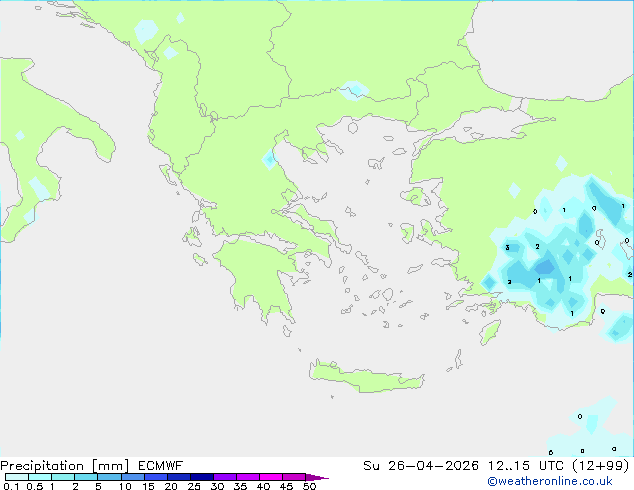This screenshot has height=490, width=634.
Task: Select the '35' legend value
Action: pos(240,486)
